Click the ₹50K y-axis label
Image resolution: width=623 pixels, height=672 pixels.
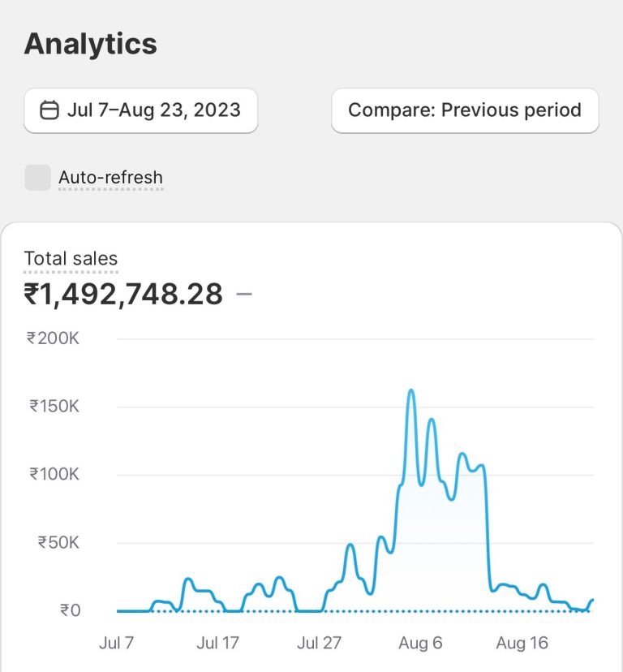pos(58,542)
